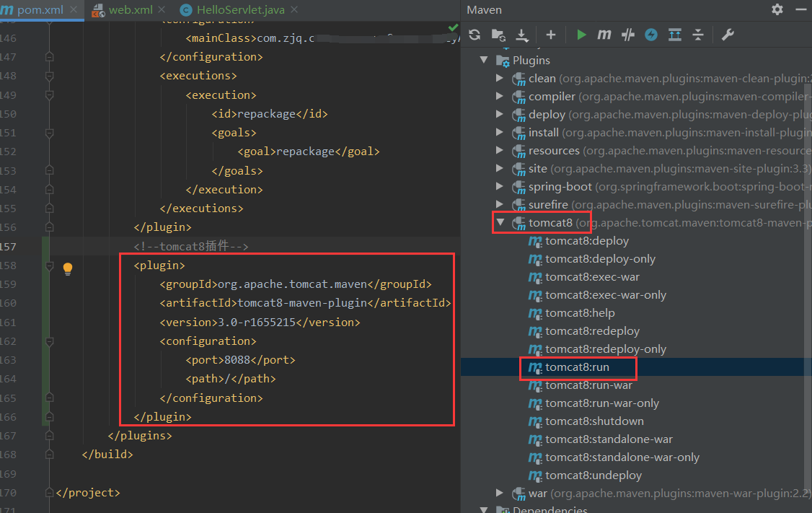The width and height of the screenshot is (812, 513).
Task: Click the Add Maven Projects plus icon
Action: (x=551, y=35)
